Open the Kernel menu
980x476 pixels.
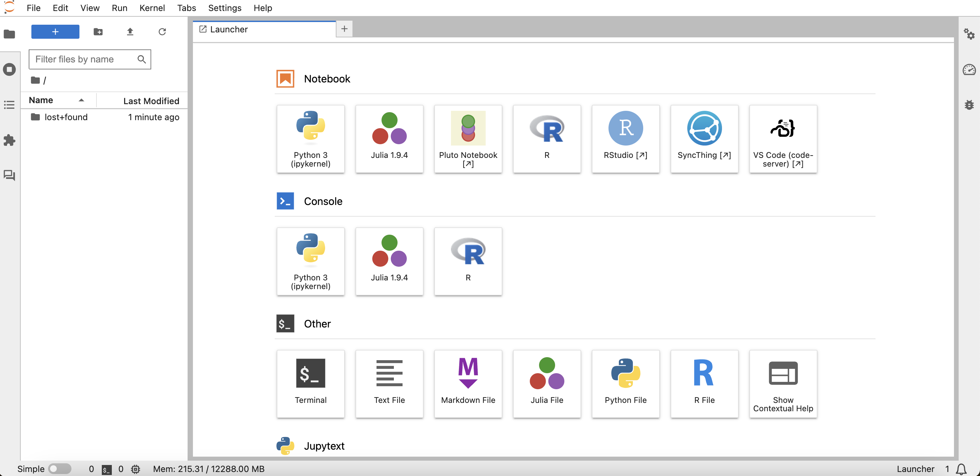[152, 8]
